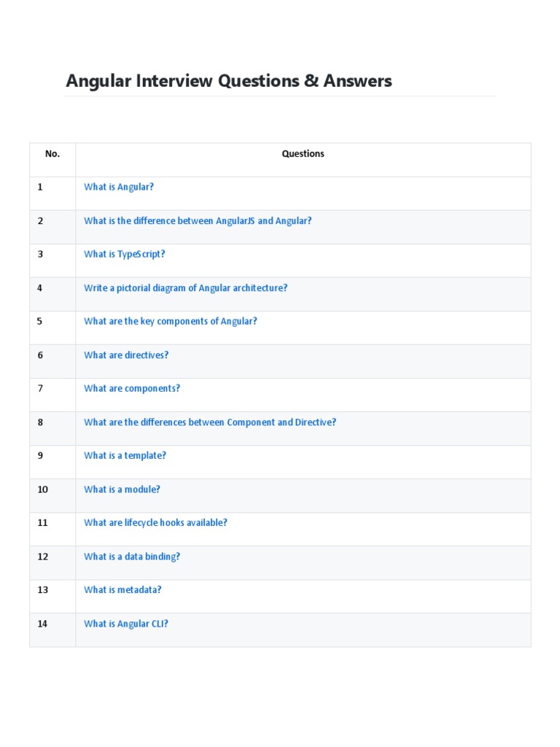
Task: Select row number 8 cell
Action: [41, 422]
